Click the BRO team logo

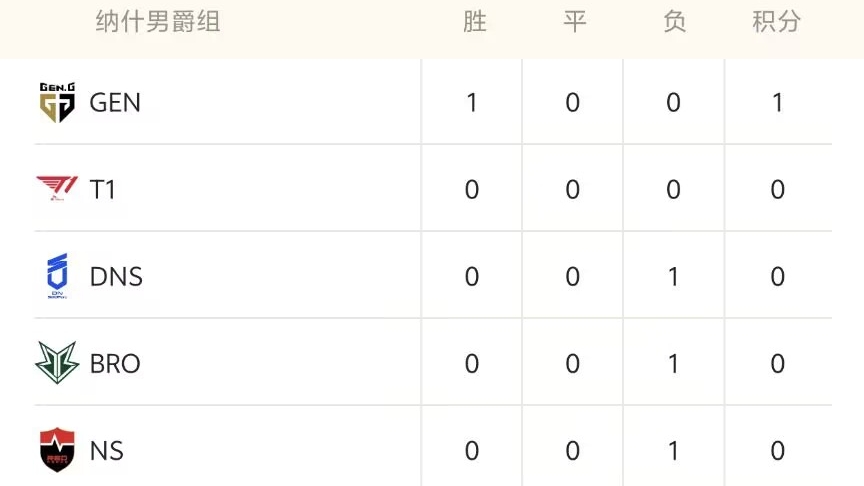click(57, 363)
